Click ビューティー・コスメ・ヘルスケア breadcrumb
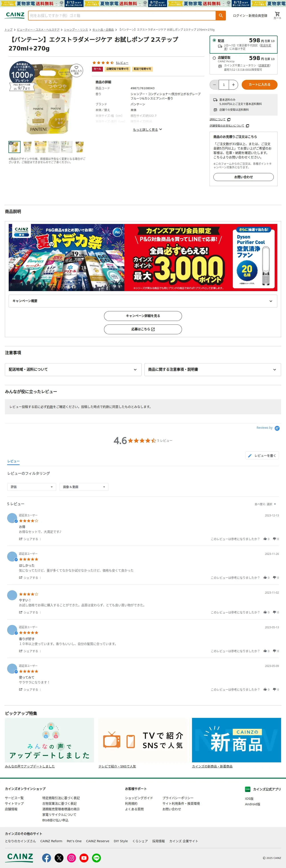This screenshot has height=868, width=286. [38, 30]
